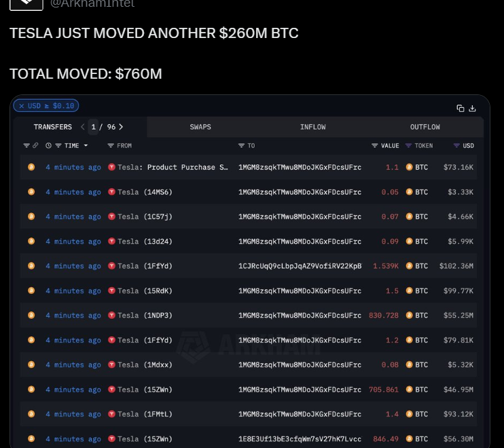Screen dimensions: 504x448
Task: Edit the current page number 1 field
Action: pyautogui.click(x=93, y=127)
